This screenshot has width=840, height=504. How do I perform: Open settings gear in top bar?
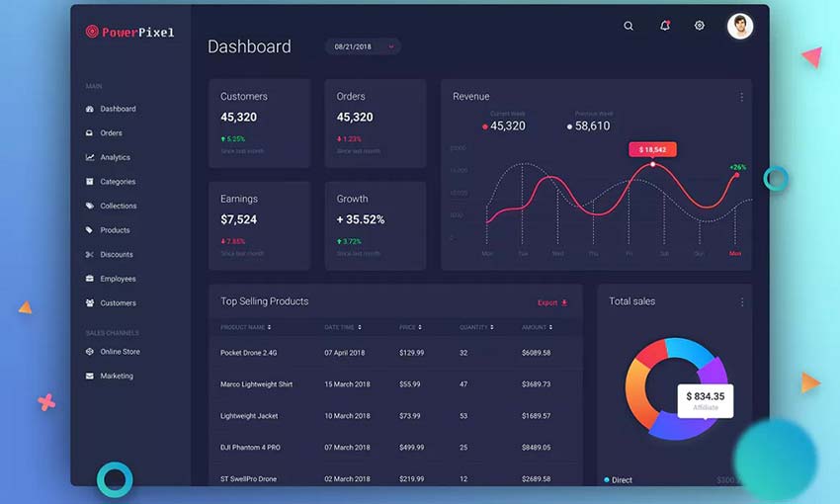point(700,26)
